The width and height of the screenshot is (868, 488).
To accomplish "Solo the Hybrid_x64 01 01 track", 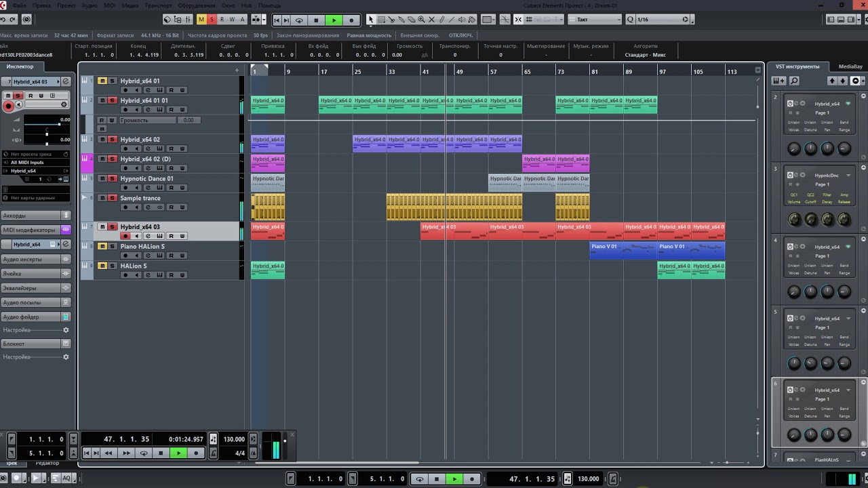I will pyautogui.click(x=113, y=100).
